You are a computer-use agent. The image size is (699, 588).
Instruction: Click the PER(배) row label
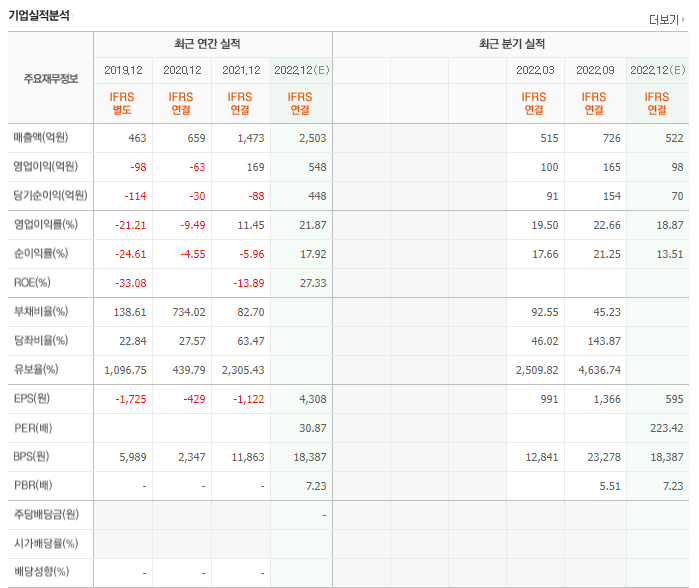point(33,428)
